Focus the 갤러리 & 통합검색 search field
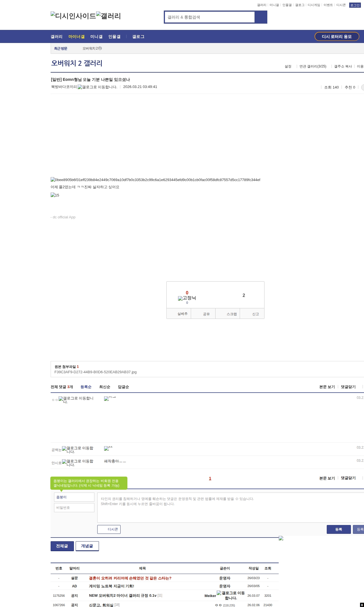 pos(210,17)
